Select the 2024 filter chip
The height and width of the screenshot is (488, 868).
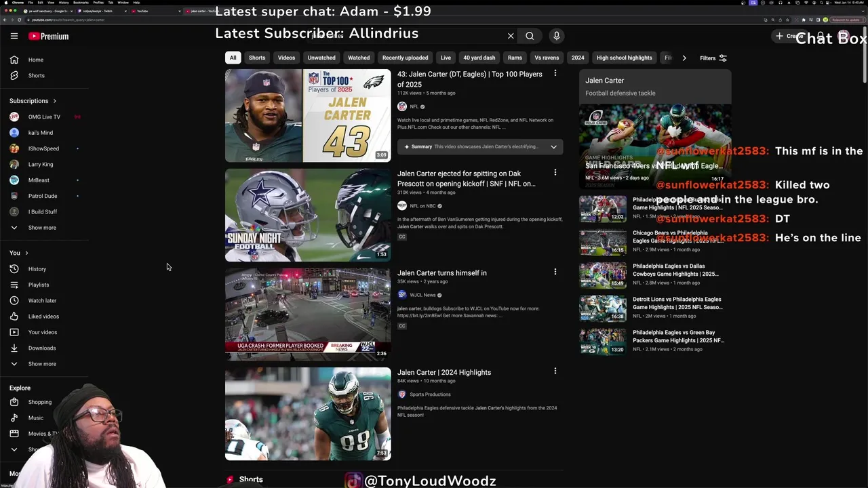pyautogui.click(x=578, y=58)
